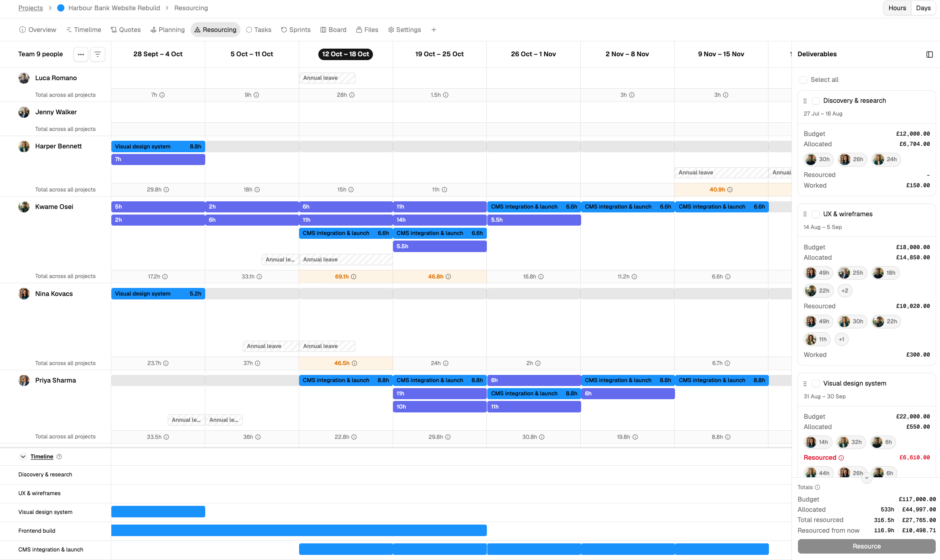Switch the units toggle to Days

pos(923,8)
